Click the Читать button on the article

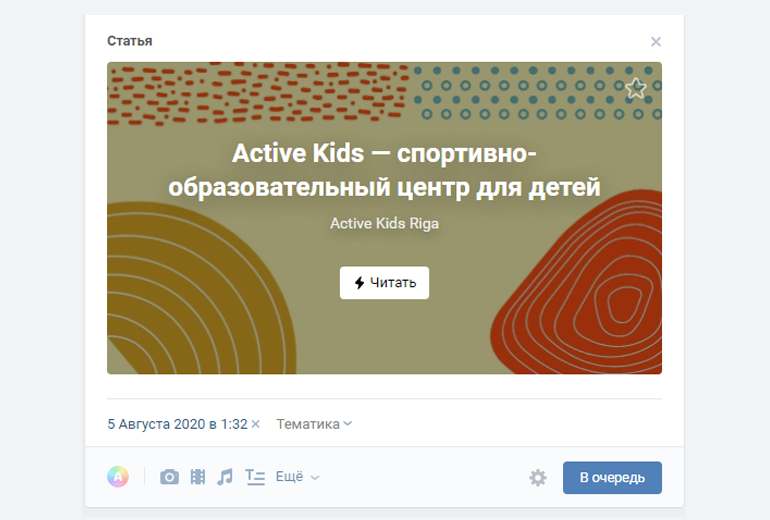384,283
